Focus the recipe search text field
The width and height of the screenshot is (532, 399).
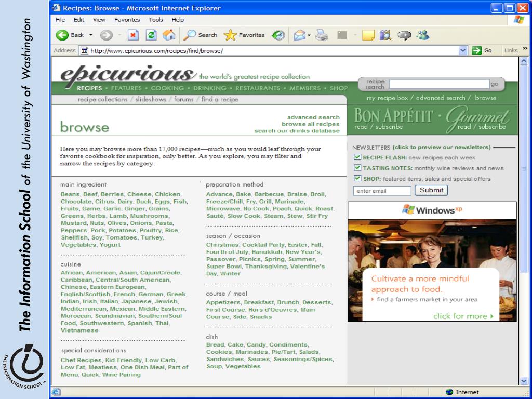439,84
